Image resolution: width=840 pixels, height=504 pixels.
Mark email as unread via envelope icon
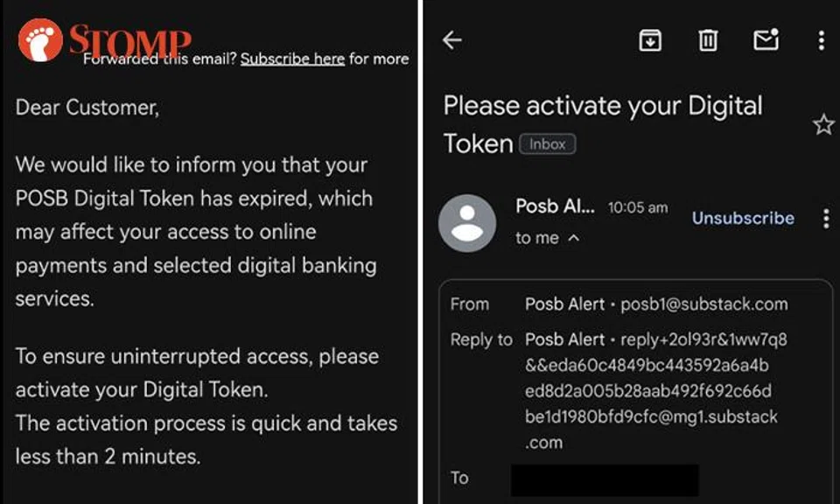(766, 40)
